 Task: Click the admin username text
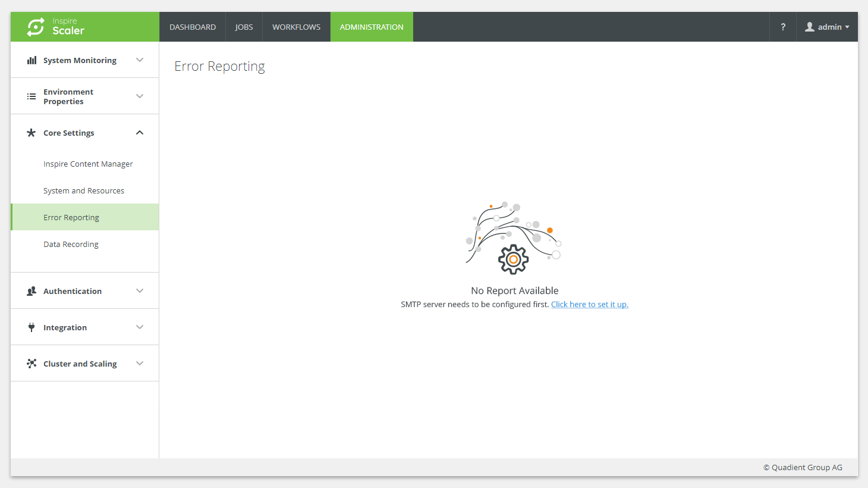829,27
